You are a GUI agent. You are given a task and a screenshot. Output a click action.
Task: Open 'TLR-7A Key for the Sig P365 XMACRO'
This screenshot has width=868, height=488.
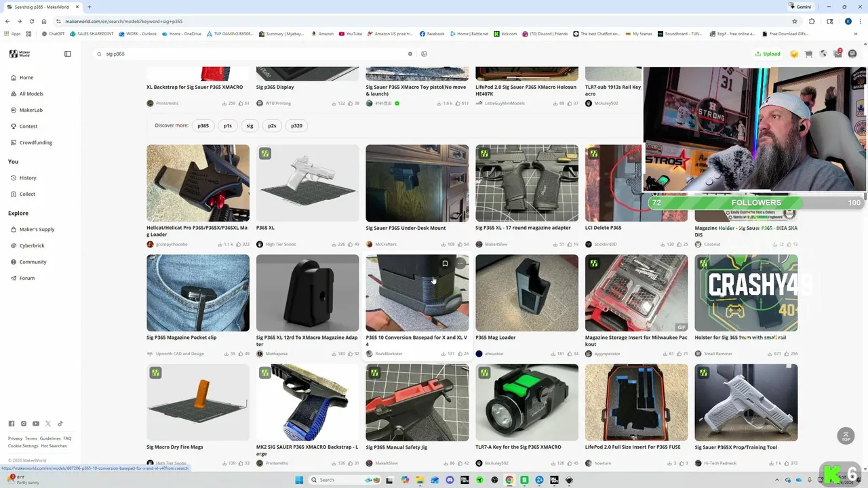coord(518,447)
